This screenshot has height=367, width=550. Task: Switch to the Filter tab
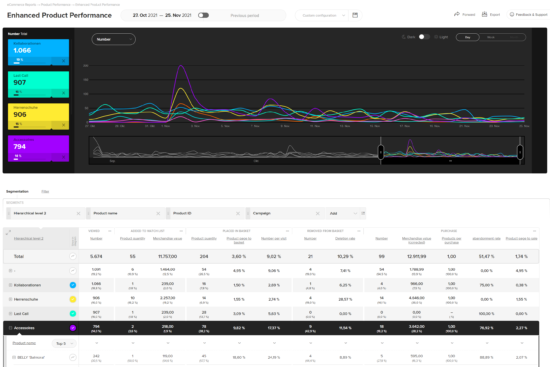click(45, 192)
